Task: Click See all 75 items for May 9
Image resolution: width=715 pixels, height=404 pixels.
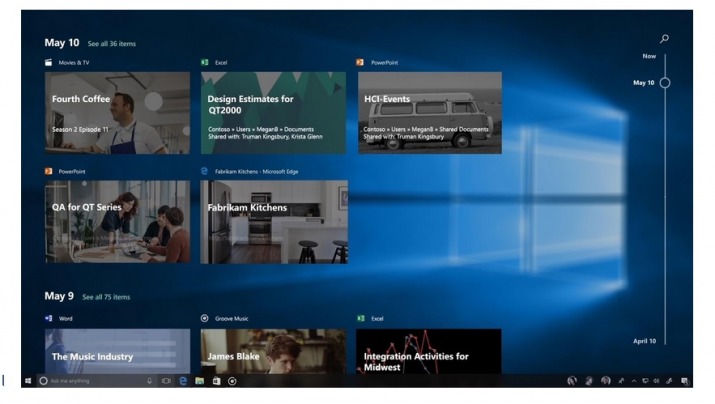Action: tap(106, 297)
